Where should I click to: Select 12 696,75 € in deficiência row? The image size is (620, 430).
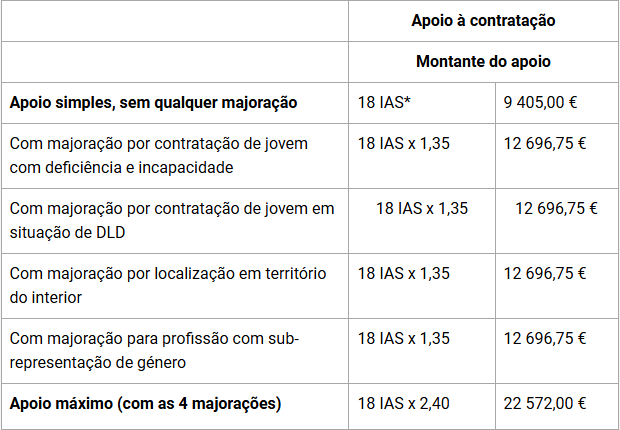(544, 144)
